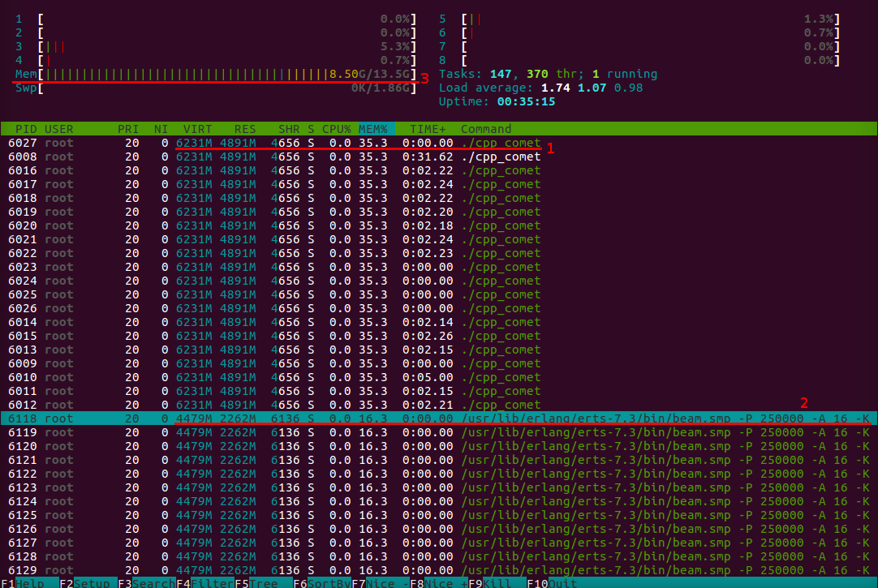The width and height of the screenshot is (878, 588).
Task: Click the Command column header
Action: coord(486,129)
